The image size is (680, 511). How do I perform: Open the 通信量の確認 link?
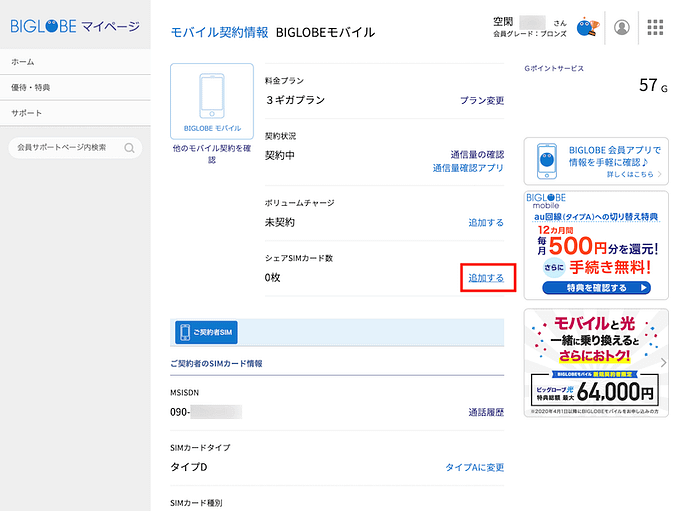tap(477, 155)
